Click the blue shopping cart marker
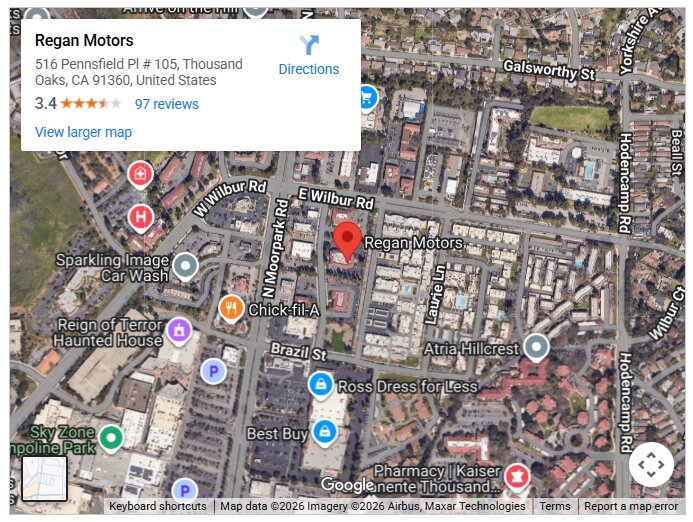This screenshot has width=693, height=522. point(368,99)
